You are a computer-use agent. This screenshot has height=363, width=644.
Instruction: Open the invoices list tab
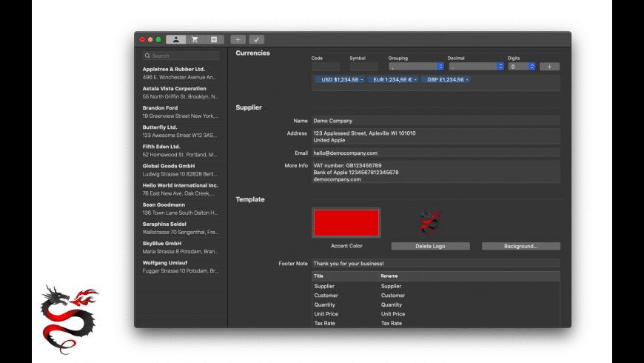click(x=214, y=39)
